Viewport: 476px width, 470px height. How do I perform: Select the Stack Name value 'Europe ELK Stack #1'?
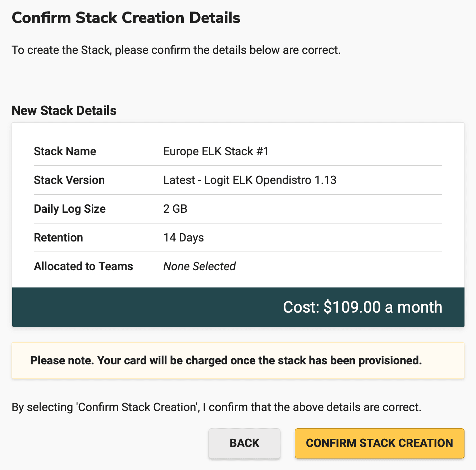(216, 151)
